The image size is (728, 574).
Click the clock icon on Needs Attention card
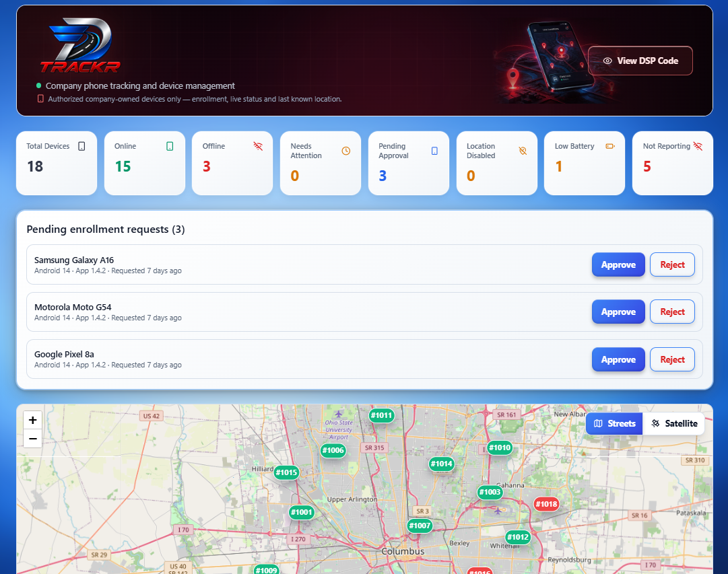pos(346,151)
